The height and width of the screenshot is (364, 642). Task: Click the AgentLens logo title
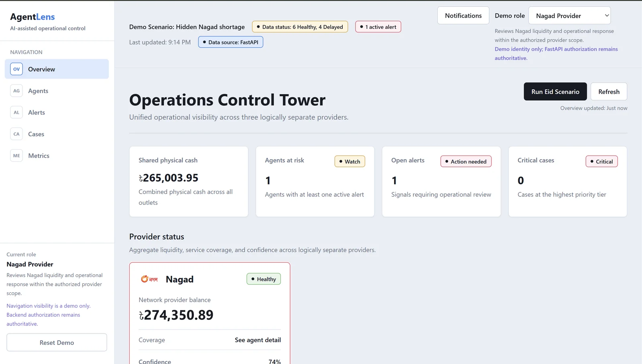click(33, 17)
